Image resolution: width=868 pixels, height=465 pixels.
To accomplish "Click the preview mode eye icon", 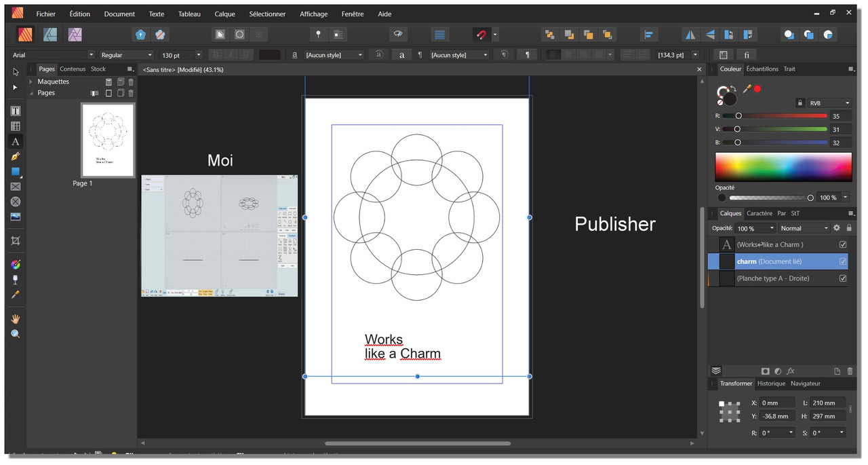I will pos(398,34).
